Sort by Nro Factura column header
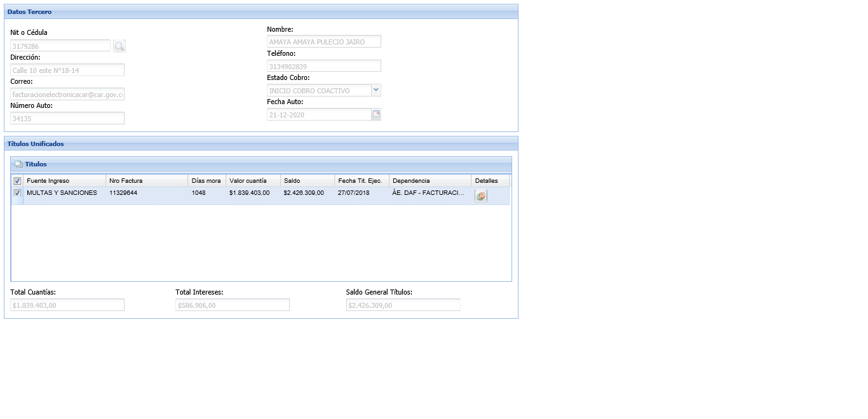 tap(146, 181)
